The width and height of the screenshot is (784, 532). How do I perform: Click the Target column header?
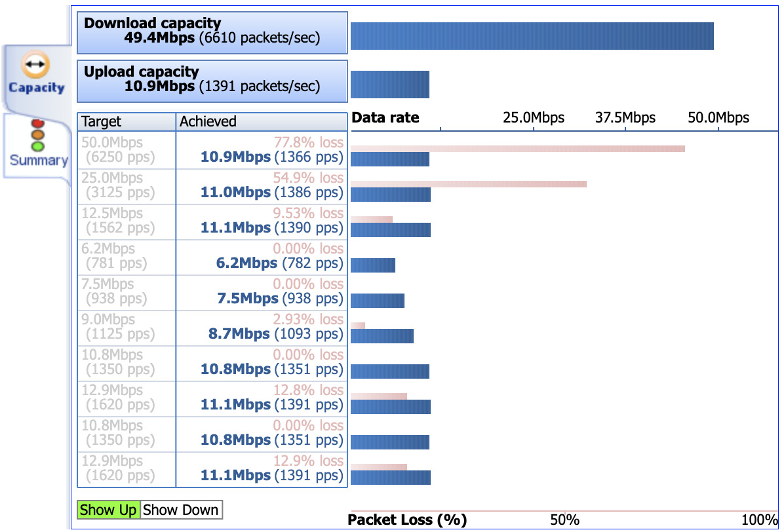127,121
